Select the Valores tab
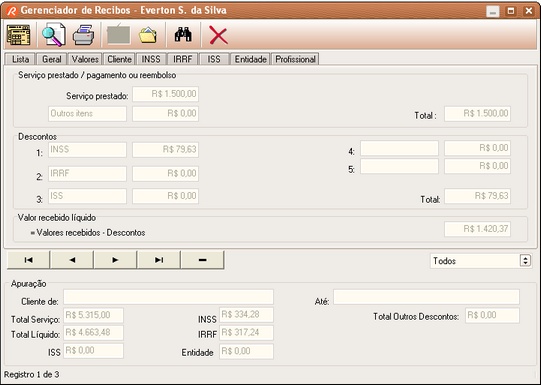Image resolution: width=541 pixels, height=385 pixels. pos(85,59)
